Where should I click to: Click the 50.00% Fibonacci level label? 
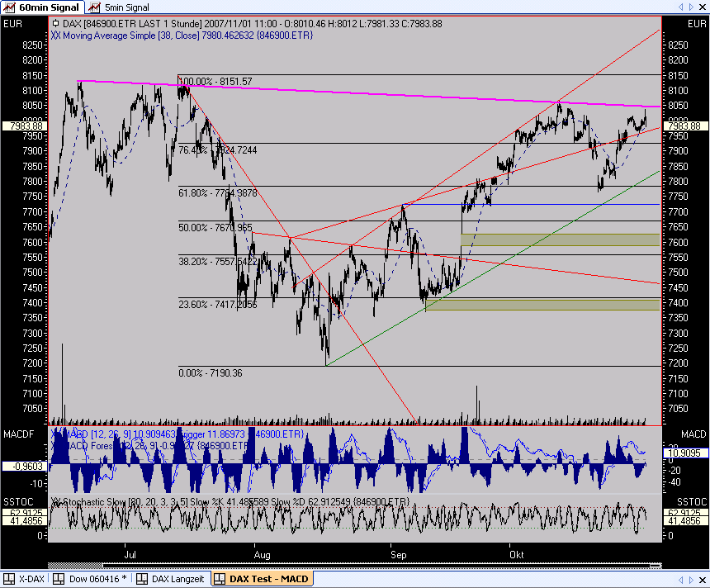[x=215, y=227]
